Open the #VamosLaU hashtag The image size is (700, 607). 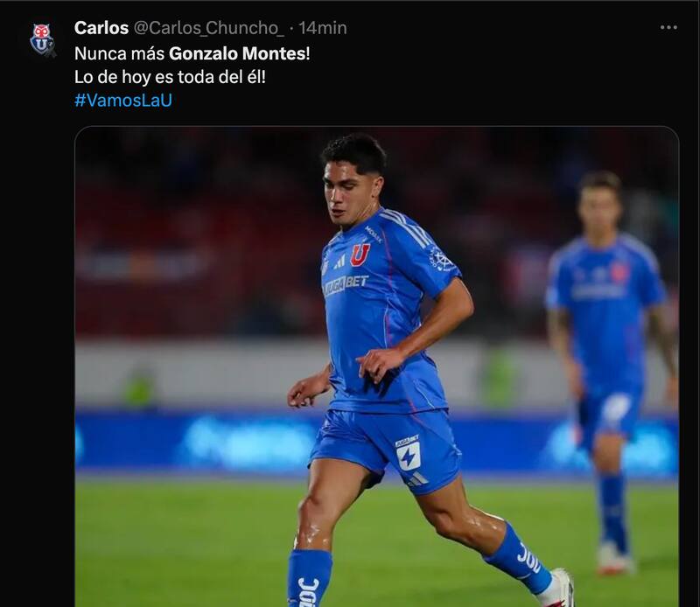[x=123, y=101]
